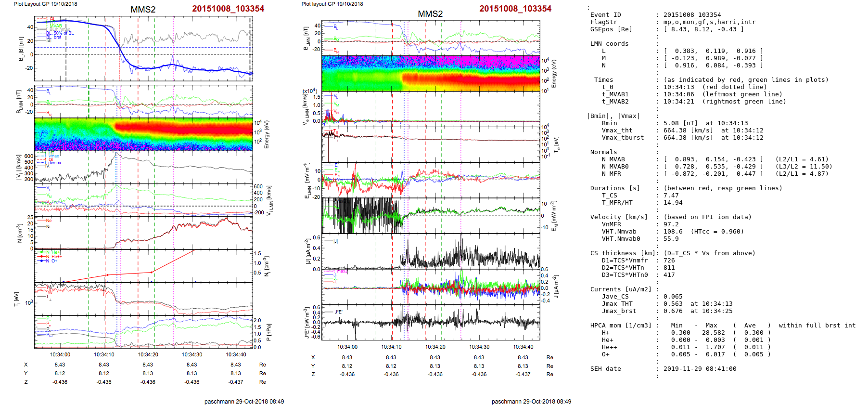
Task: Select the HPCA mom table header
Action: point(621,326)
